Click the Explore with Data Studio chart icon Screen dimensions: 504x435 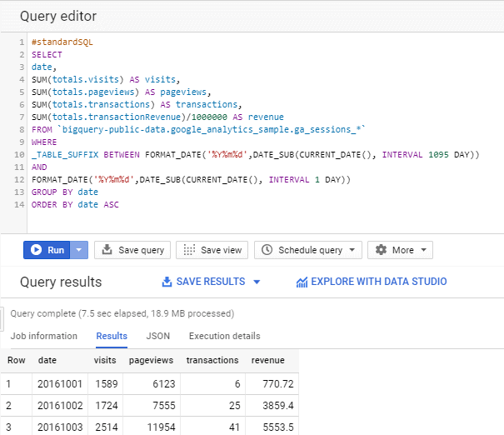[302, 282]
